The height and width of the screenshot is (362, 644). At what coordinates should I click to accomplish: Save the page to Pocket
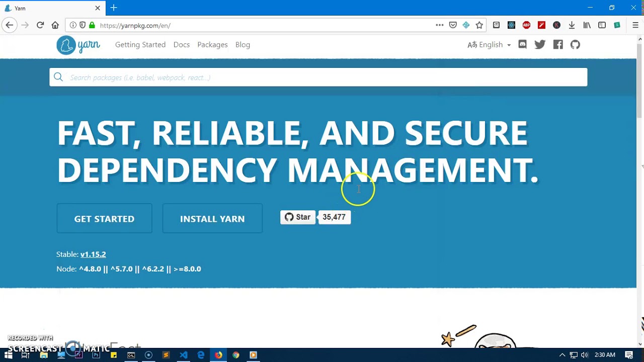coord(453,25)
